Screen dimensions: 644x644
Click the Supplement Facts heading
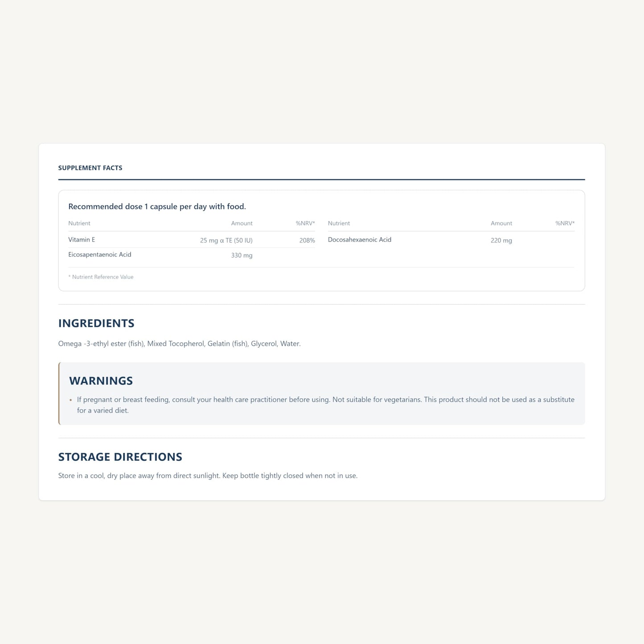[90, 168]
